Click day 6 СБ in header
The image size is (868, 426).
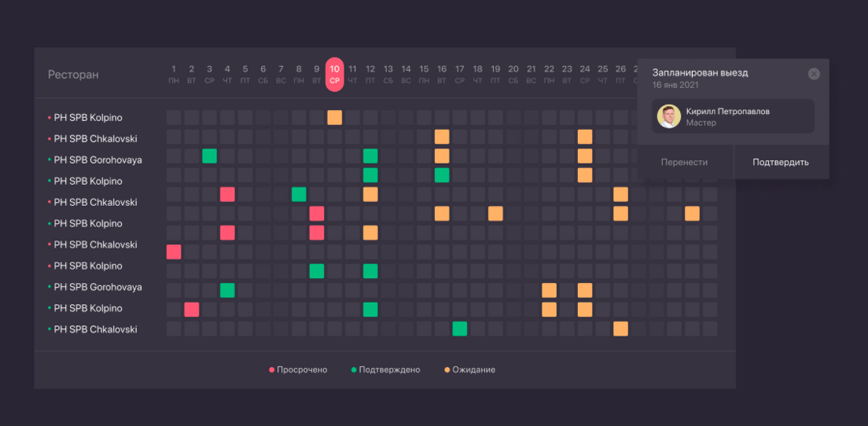point(263,75)
